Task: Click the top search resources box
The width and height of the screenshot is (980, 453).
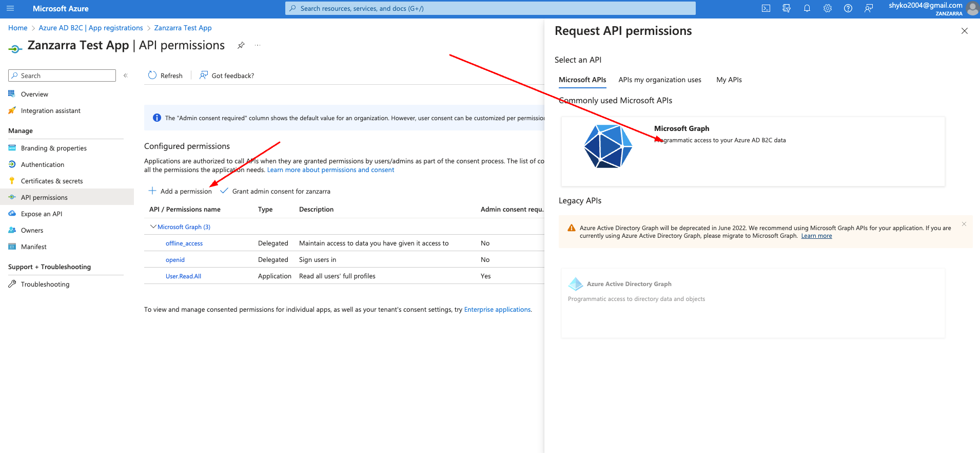Action: tap(491, 8)
